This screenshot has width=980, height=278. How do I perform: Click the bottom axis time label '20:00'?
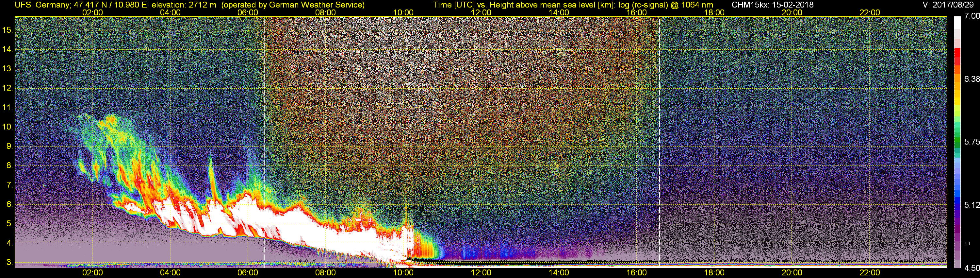pos(792,273)
